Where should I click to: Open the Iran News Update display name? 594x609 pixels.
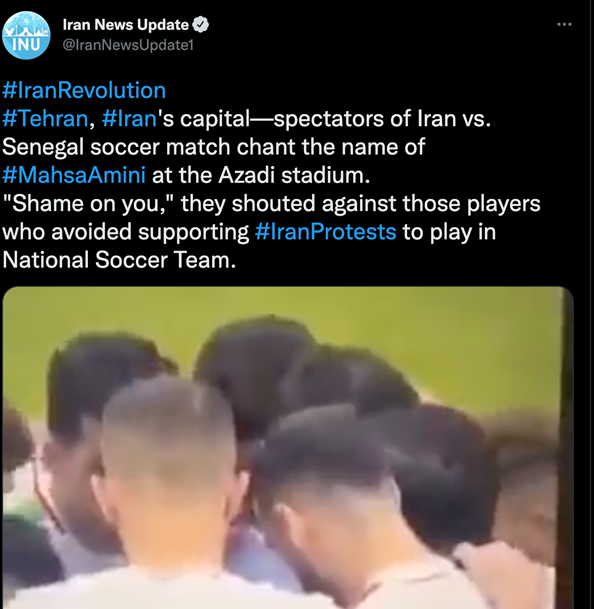coord(125,24)
